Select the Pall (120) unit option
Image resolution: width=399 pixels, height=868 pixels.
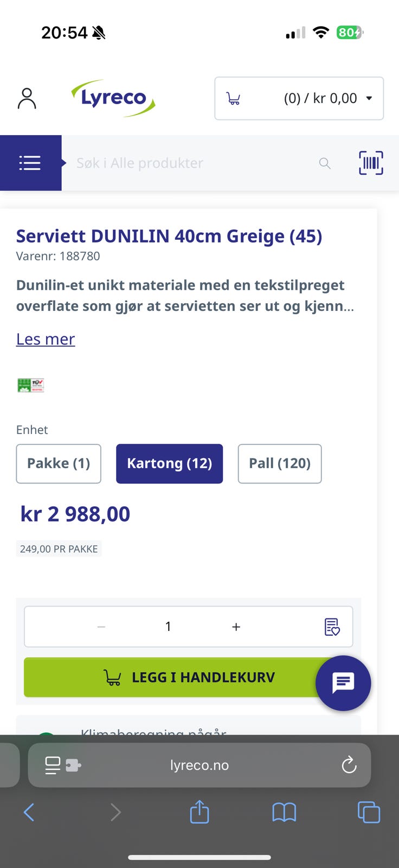point(280,463)
